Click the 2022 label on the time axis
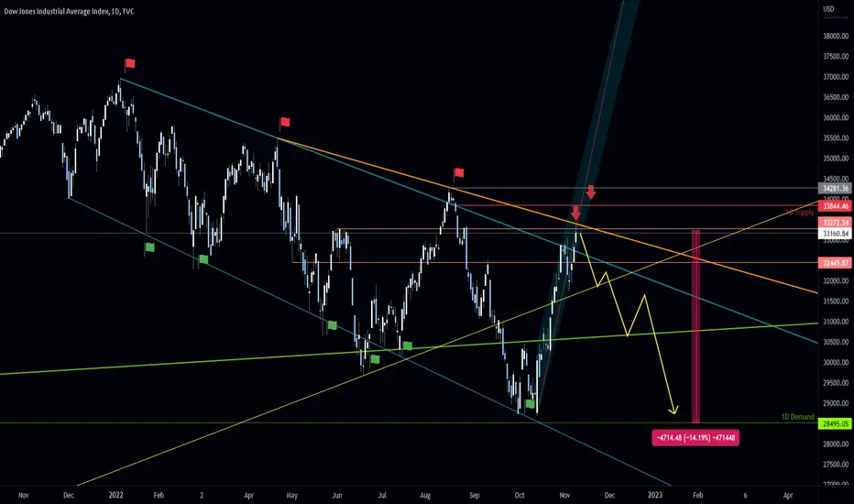Viewport: 854px width, 504px height. (x=115, y=495)
